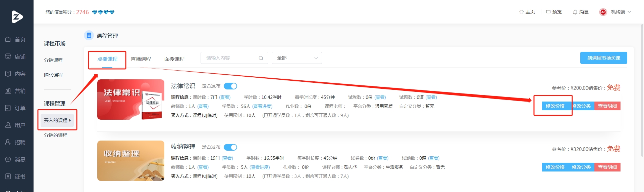Click 查看明细 for 收纳整理
644x192 pixels.
click(607, 167)
